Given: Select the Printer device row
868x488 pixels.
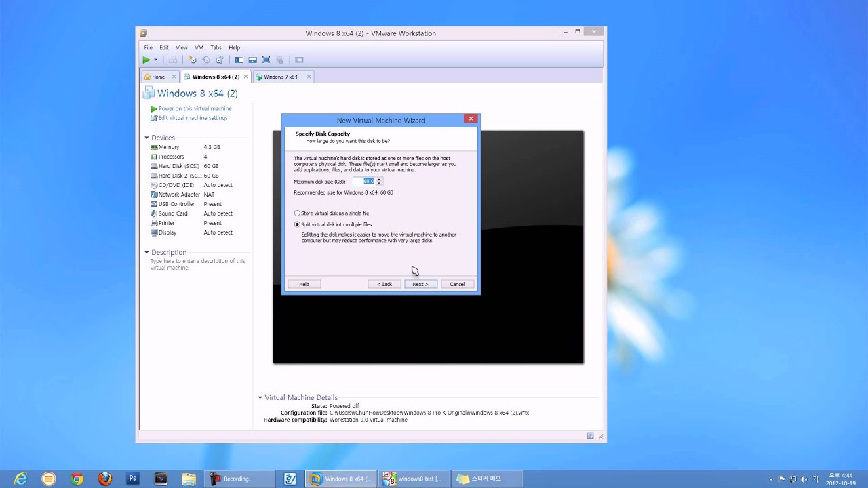Looking at the screenshot, I should [197, 223].
